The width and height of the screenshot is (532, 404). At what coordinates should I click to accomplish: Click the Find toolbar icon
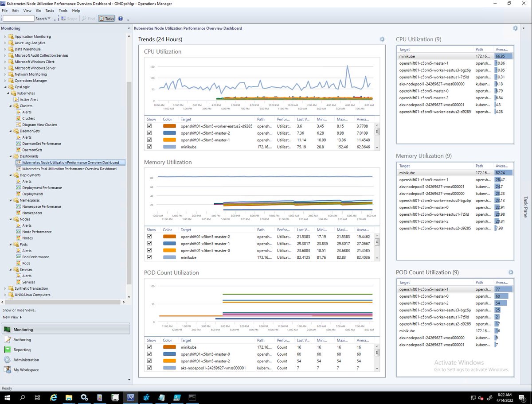click(x=88, y=19)
